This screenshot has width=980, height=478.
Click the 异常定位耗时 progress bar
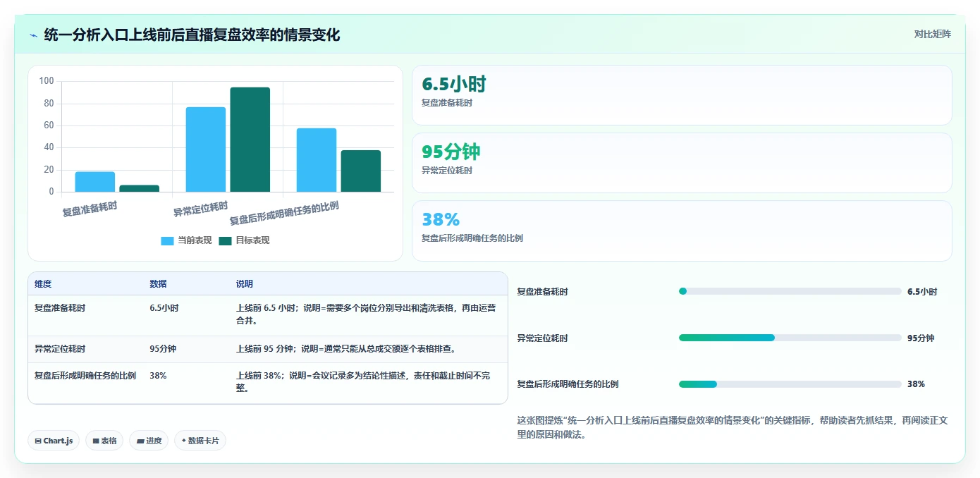pyautogui.click(x=790, y=338)
